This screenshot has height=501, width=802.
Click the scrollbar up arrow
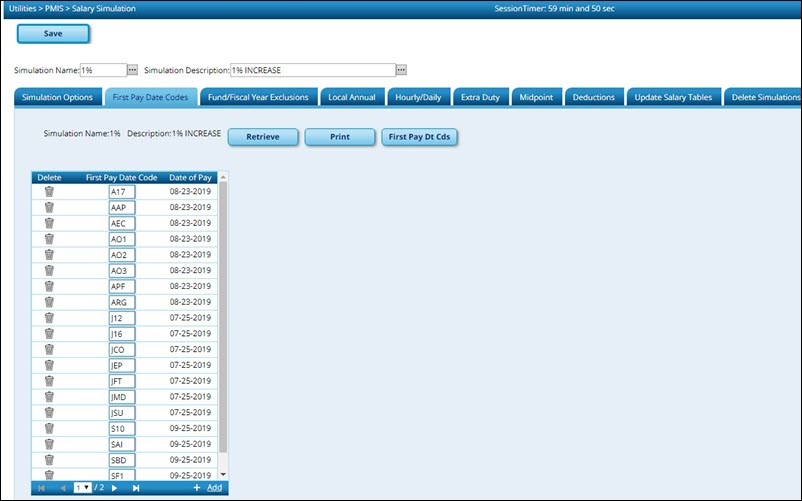pyautogui.click(x=223, y=177)
